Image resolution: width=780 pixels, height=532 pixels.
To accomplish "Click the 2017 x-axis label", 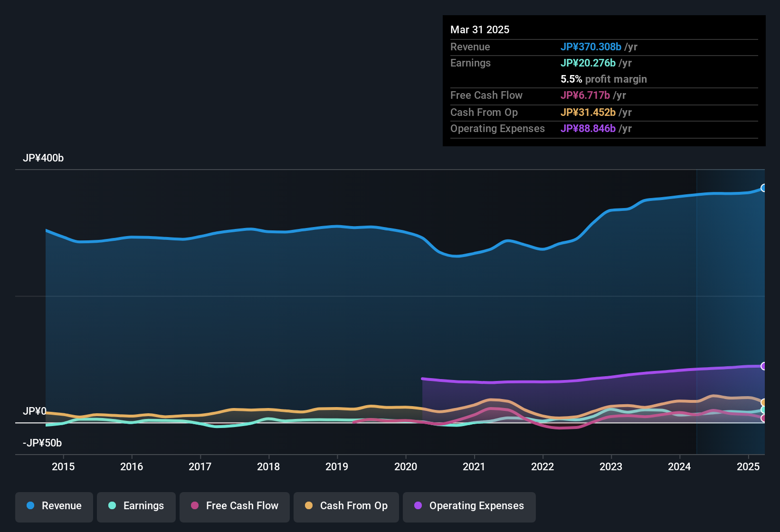I will (200, 466).
